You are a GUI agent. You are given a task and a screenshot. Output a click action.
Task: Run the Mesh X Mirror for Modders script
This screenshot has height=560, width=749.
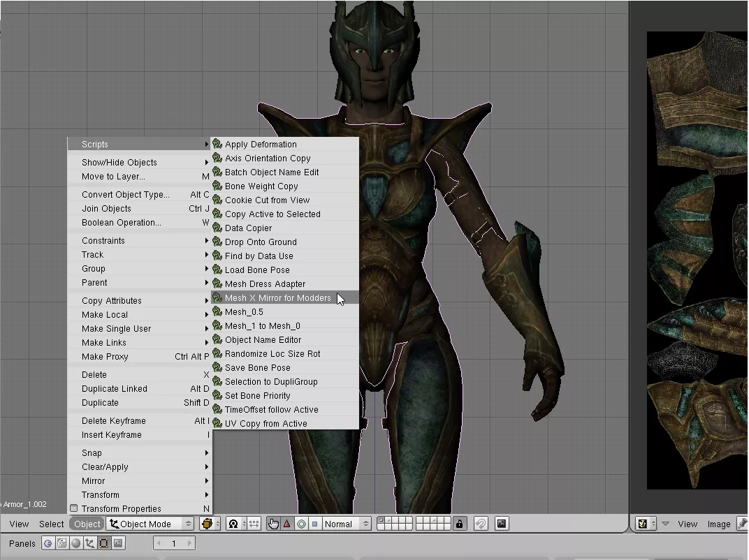pos(284,298)
